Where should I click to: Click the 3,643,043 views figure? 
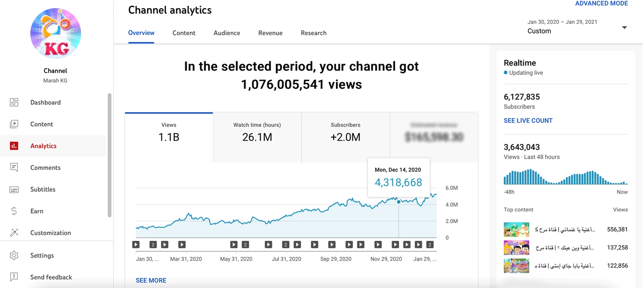(x=522, y=147)
